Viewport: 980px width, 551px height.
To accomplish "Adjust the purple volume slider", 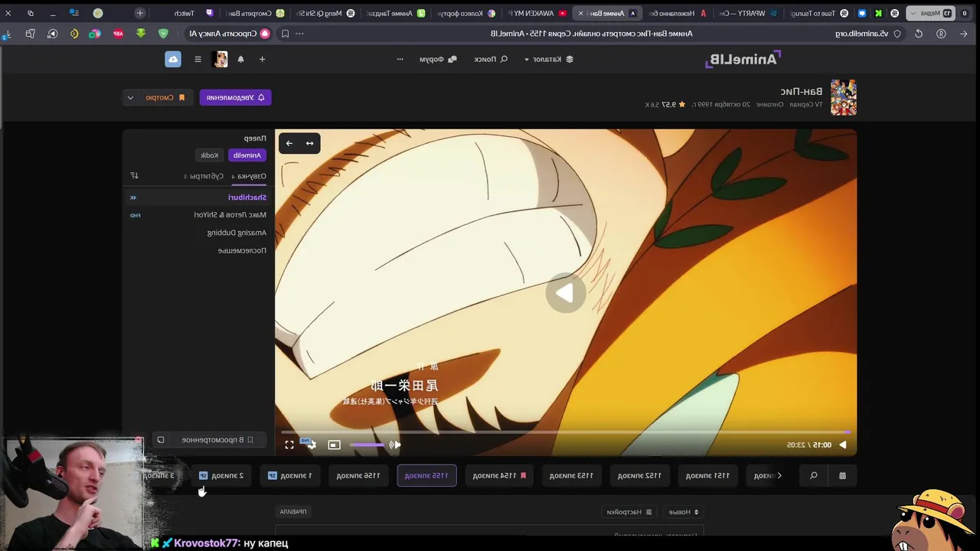I will [x=367, y=445].
